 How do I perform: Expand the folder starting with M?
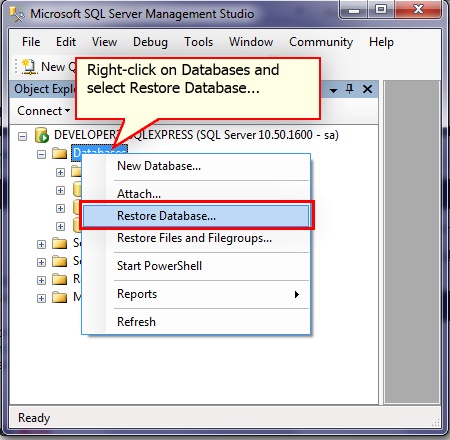pos(41,298)
